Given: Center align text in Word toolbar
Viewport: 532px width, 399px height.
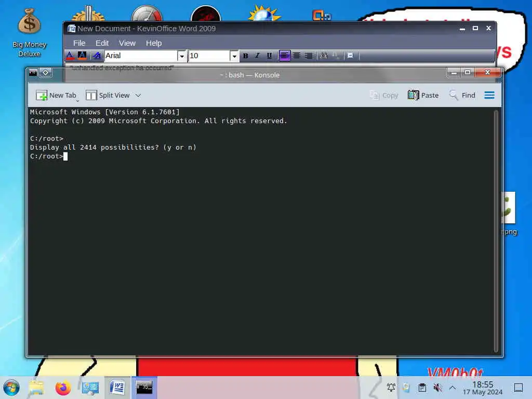Looking at the screenshot, I should coord(297,56).
